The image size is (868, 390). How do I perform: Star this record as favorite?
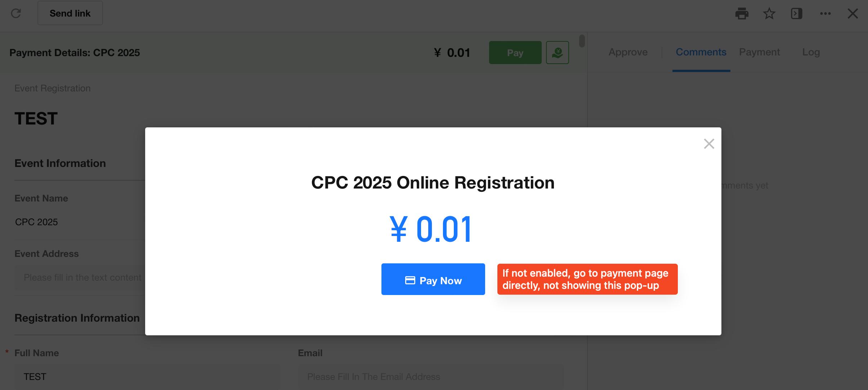(x=769, y=14)
